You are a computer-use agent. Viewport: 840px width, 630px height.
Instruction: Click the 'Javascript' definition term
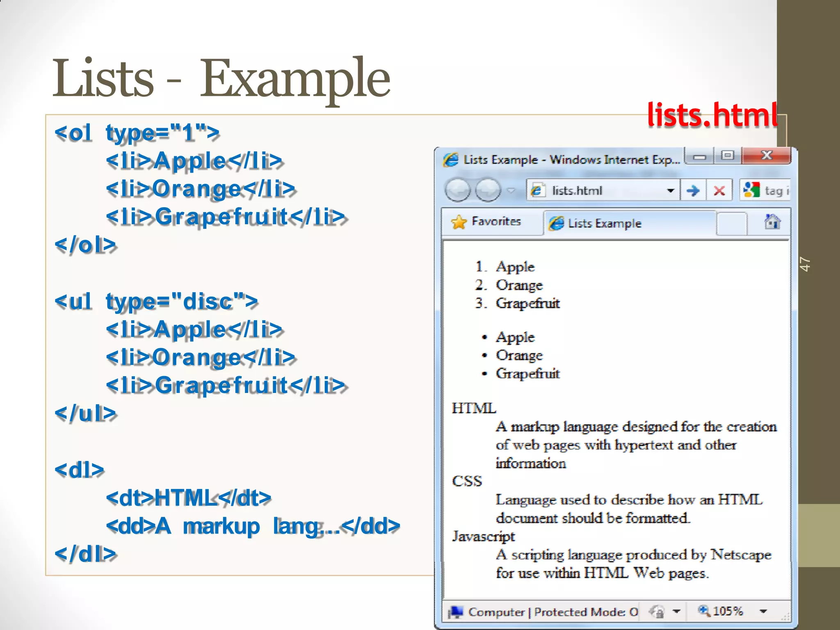tap(483, 536)
